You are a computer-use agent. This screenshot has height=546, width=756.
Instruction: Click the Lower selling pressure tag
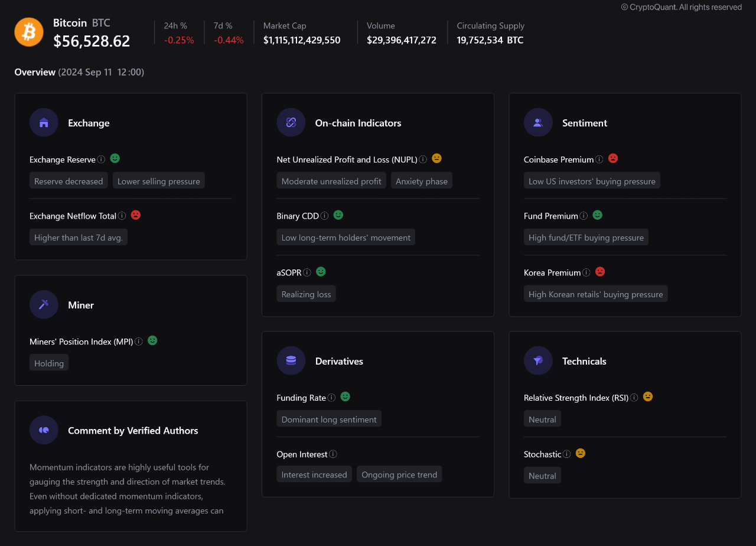[159, 181]
